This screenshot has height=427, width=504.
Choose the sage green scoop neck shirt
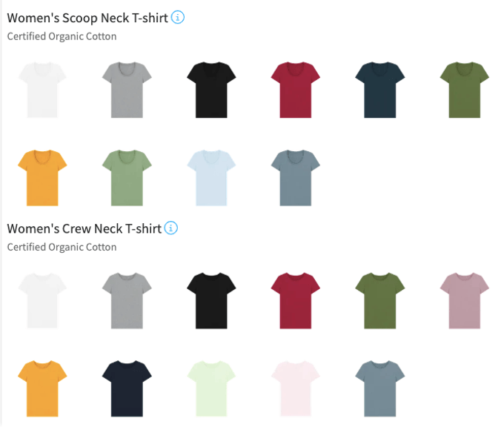127,177
